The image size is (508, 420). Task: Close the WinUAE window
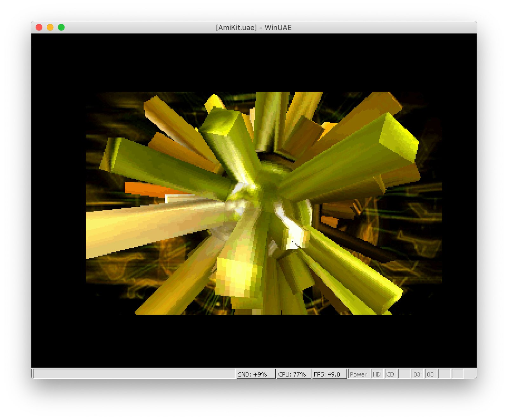click(x=39, y=27)
